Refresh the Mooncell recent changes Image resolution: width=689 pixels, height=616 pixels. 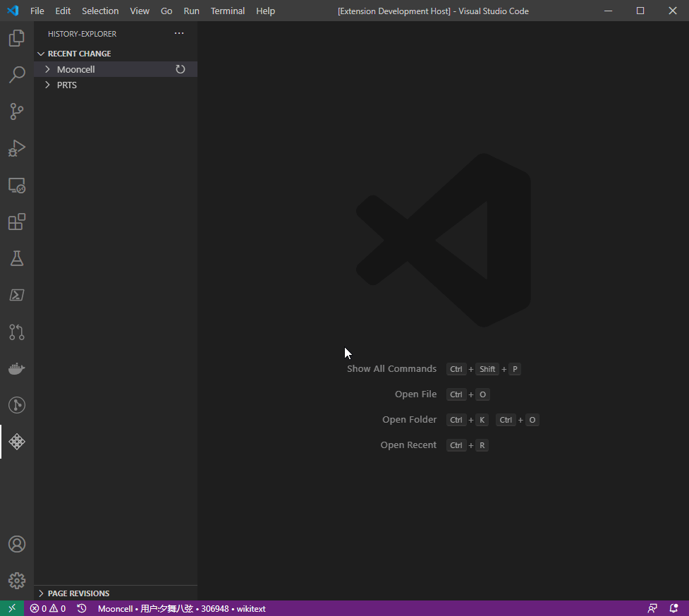click(x=180, y=69)
